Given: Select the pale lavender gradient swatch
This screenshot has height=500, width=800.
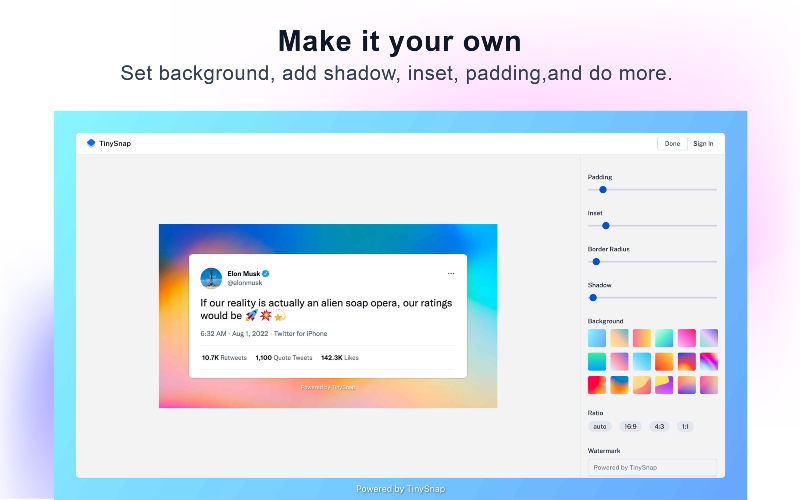Looking at the screenshot, I should [x=709, y=338].
